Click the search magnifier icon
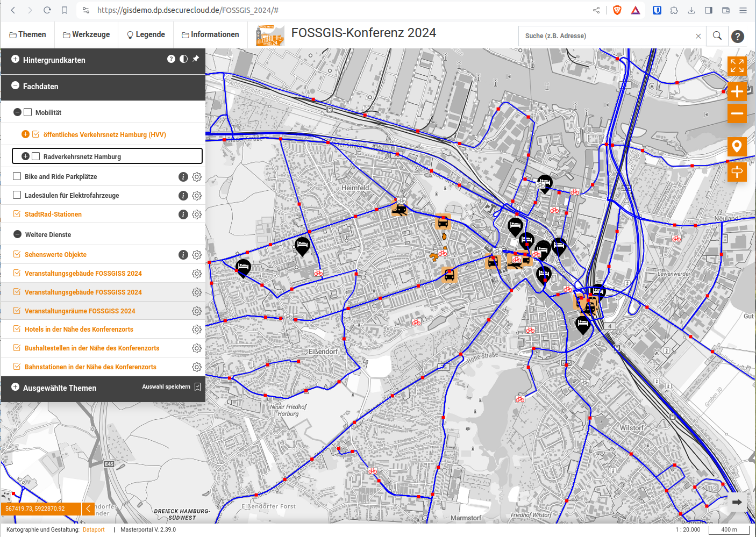This screenshot has width=756, height=537. 717,35
